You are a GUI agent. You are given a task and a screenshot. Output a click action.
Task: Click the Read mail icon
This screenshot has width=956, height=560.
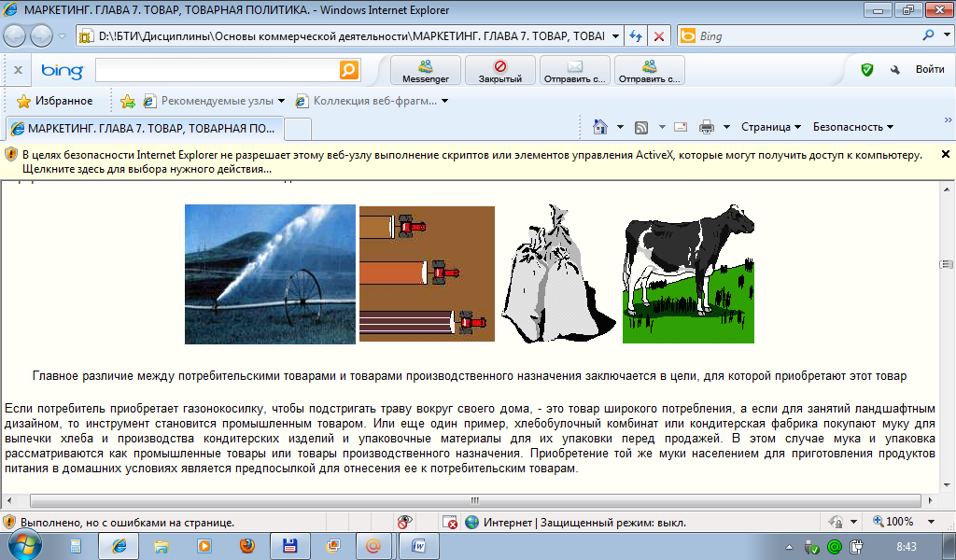(681, 127)
